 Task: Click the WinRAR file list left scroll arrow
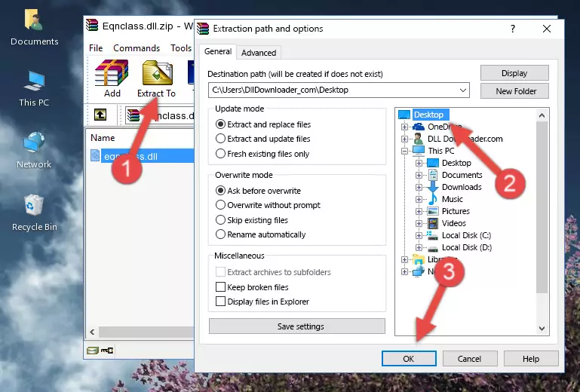(93, 332)
